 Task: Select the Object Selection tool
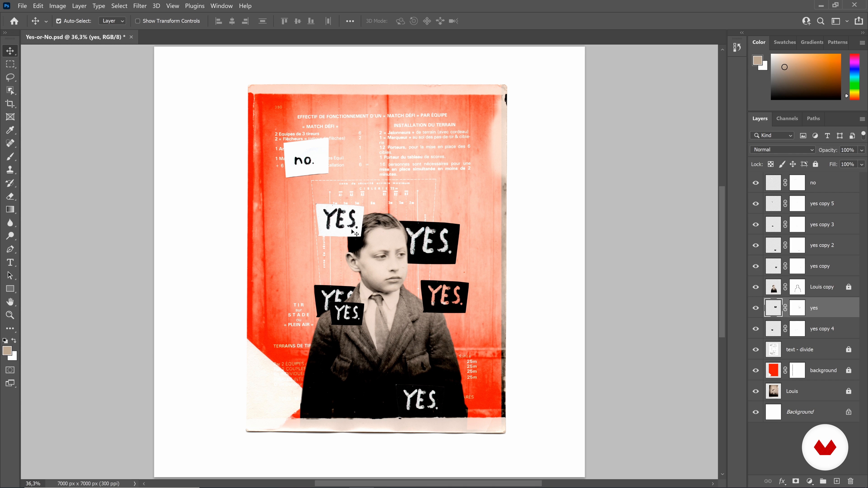point(10,90)
